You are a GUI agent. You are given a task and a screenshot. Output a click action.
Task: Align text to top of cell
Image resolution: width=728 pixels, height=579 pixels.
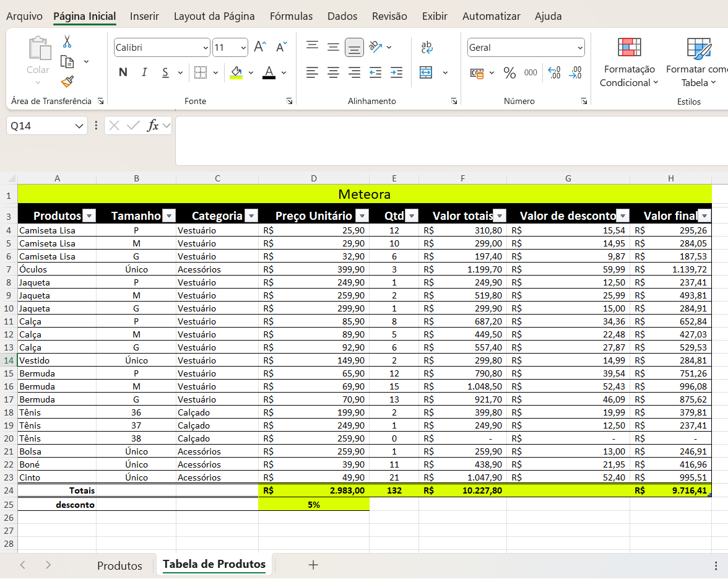(x=312, y=46)
